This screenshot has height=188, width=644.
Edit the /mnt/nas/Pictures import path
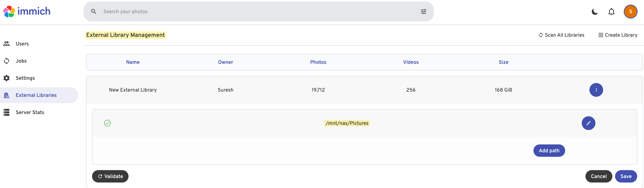coord(588,123)
